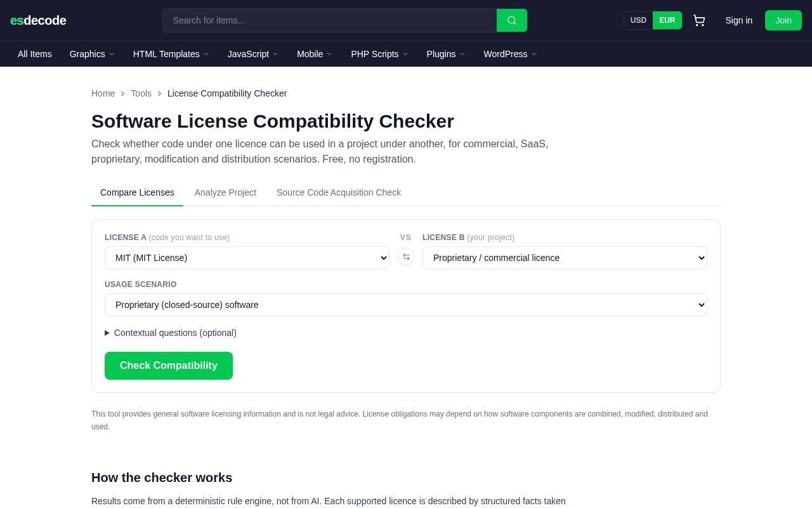Click the 'Software License Compatibility Checker' title
The image size is (812, 508).
273,121
